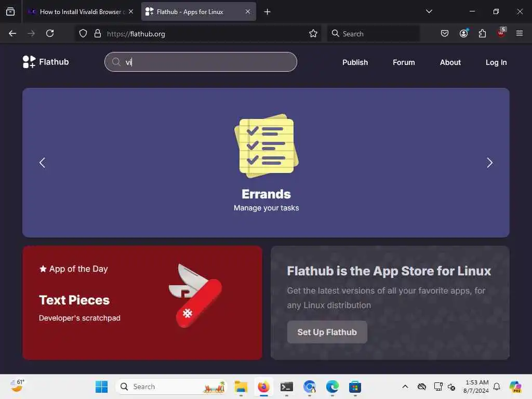Click the Firefox address bar URL

tap(136, 34)
